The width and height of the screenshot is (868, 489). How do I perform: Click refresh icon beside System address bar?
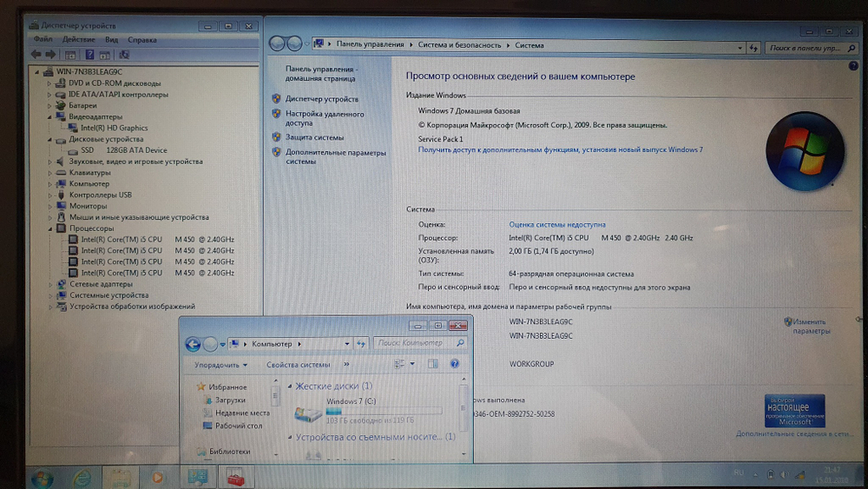coord(753,48)
